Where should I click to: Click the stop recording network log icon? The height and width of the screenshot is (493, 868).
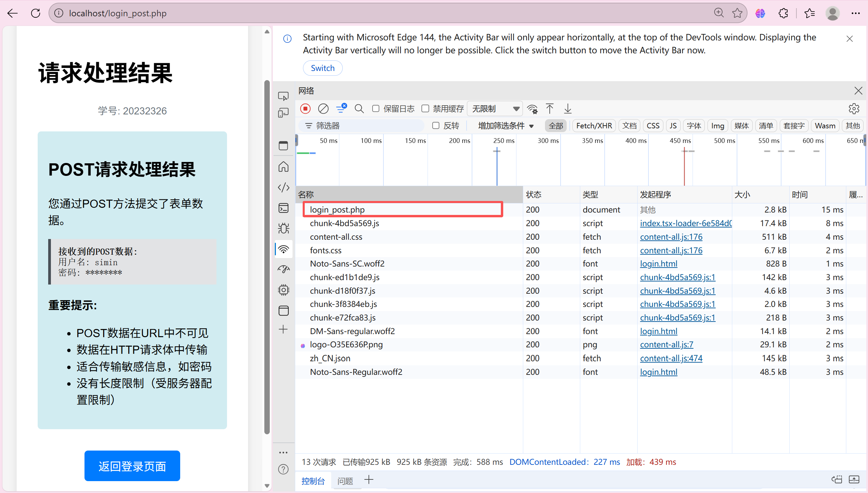point(305,109)
